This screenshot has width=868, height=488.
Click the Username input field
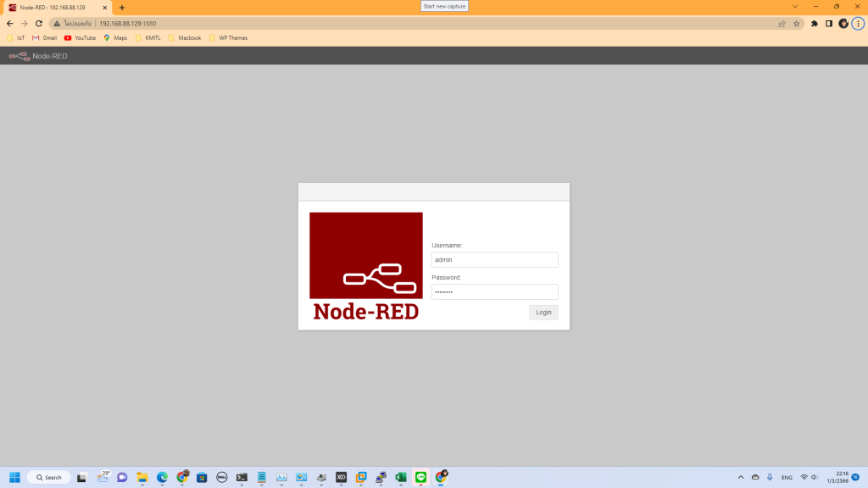[494, 259]
